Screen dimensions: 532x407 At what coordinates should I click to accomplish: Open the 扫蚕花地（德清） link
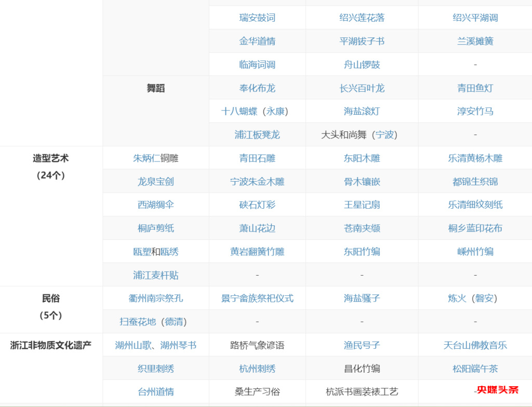[x=155, y=321]
